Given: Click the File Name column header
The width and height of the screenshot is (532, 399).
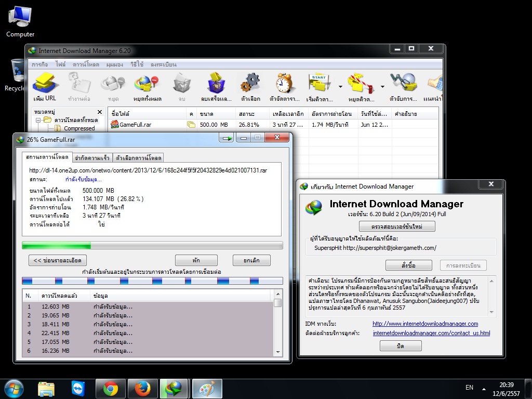Looking at the screenshot, I should coord(147,114).
